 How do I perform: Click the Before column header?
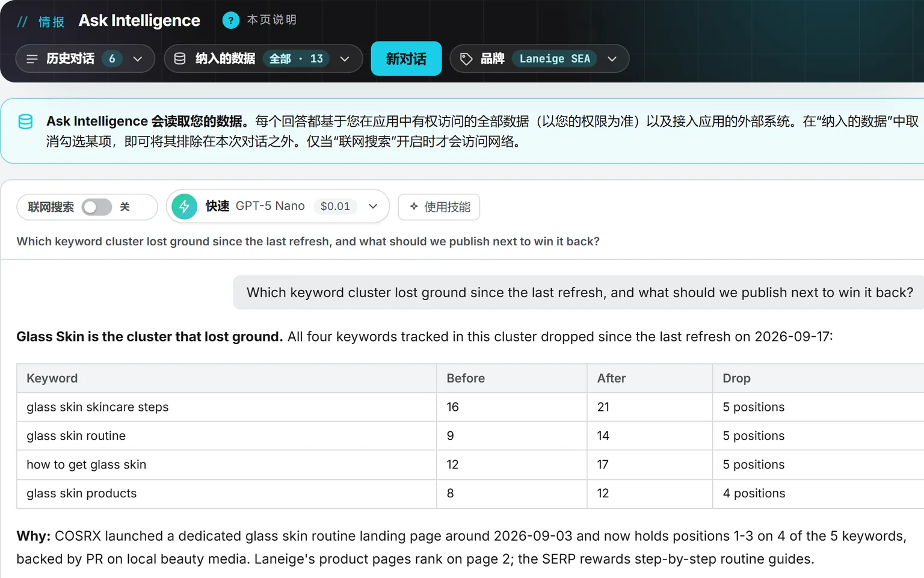point(512,378)
